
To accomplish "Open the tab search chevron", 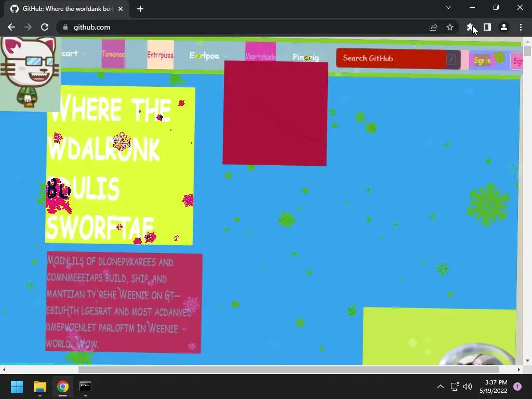I will 448,7.
